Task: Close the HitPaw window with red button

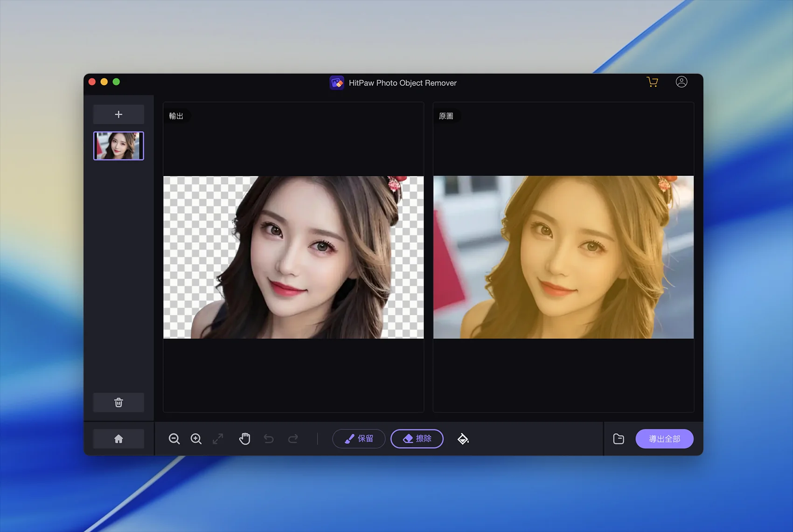Action: (x=92, y=82)
